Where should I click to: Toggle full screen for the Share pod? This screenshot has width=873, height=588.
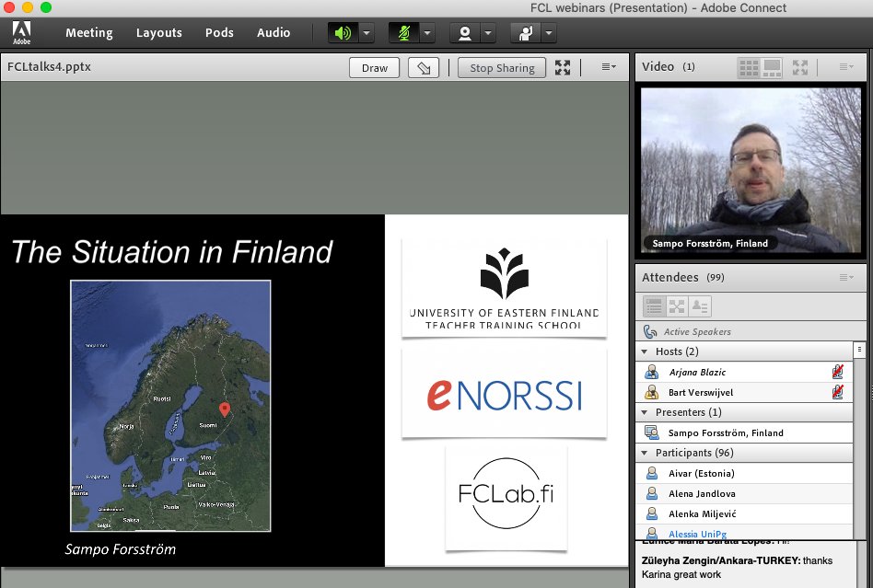coord(563,68)
